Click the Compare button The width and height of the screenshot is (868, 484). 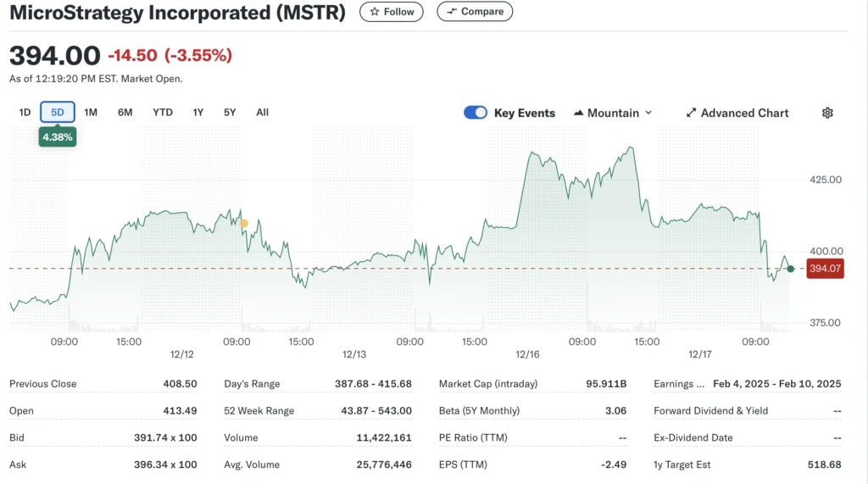click(x=475, y=12)
